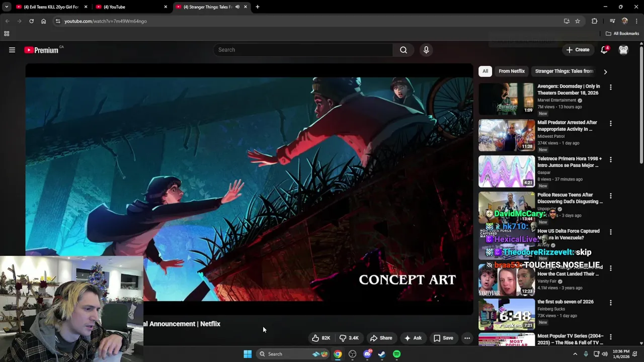Switch to the YouTube tab
Screen dimensions: 644x362
point(131,7)
